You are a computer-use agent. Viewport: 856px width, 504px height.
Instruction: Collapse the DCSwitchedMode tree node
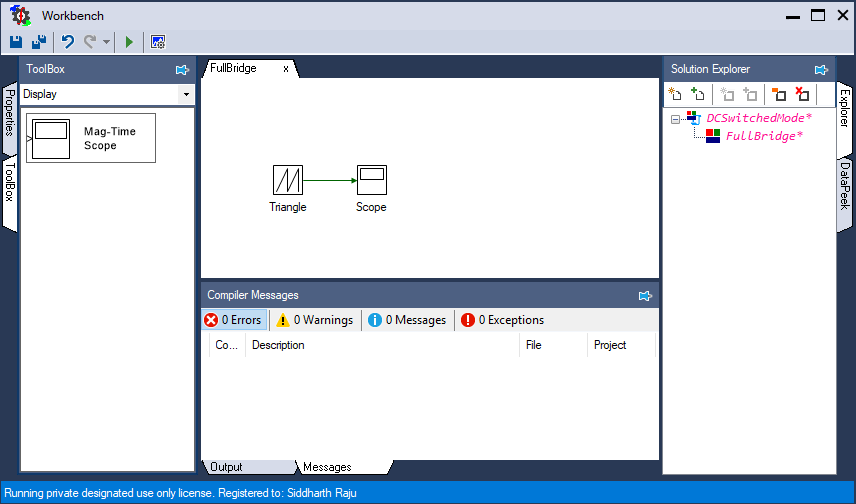(676, 119)
